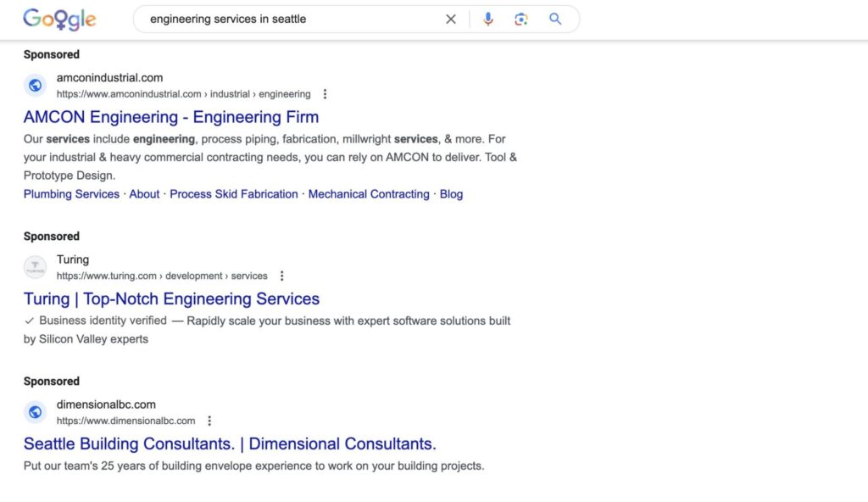Click https://www.dimensionalbc.com URL text

125,421
